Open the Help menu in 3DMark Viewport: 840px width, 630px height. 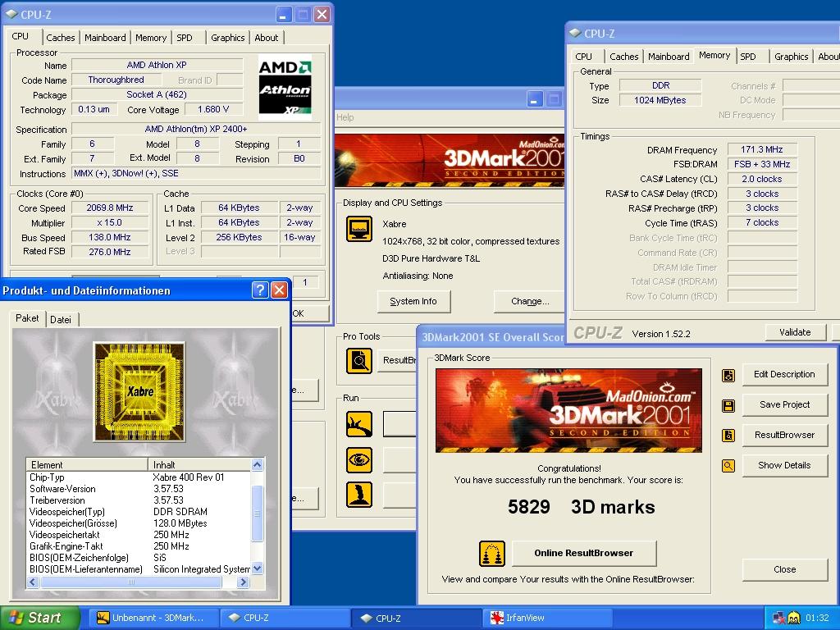(345, 117)
